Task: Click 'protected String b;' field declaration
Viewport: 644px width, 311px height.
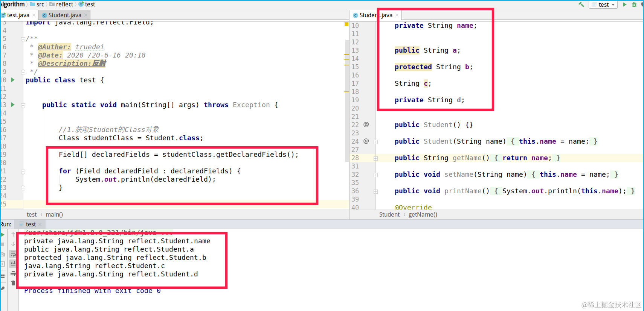Action: pyautogui.click(x=433, y=67)
